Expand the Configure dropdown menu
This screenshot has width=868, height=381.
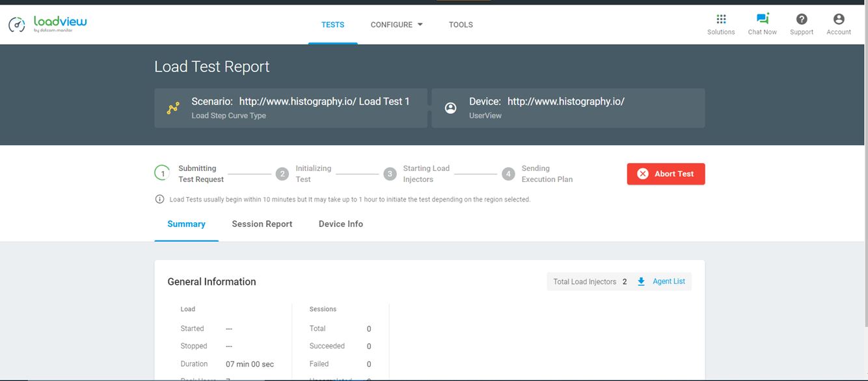click(x=396, y=25)
